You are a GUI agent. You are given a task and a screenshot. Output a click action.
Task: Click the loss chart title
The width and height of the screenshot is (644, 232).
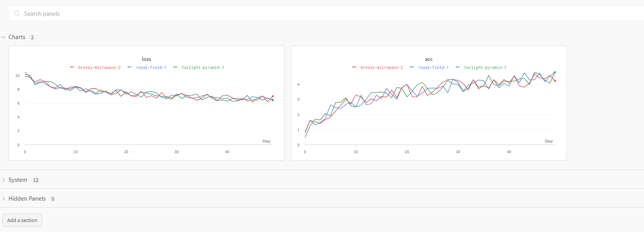(147, 59)
